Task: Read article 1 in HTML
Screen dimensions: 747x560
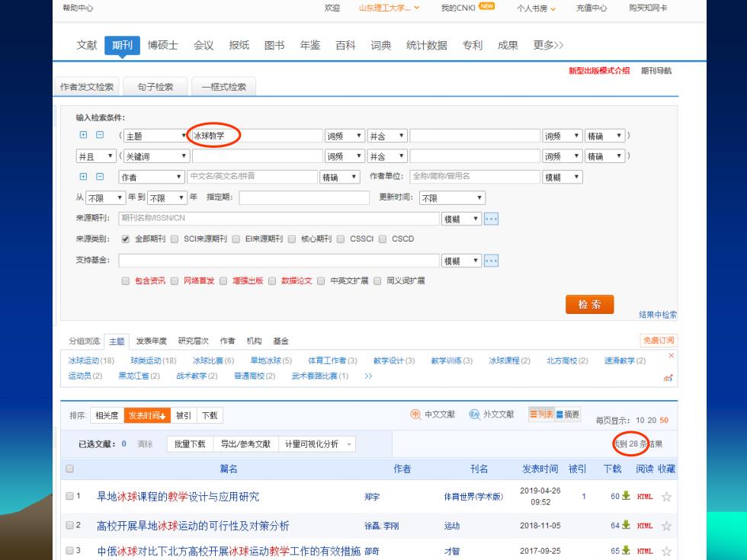Action: [645, 497]
